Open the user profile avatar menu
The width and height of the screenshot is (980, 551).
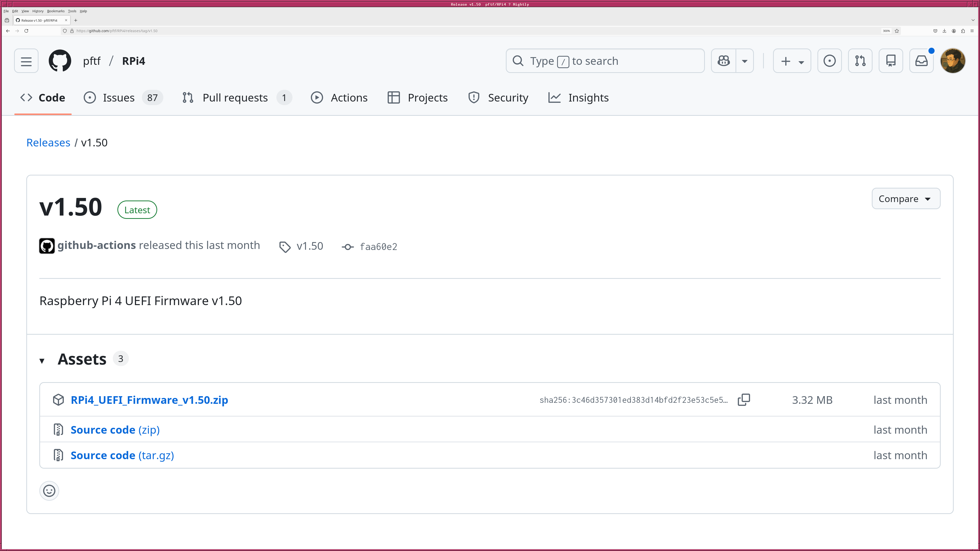[953, 61]
